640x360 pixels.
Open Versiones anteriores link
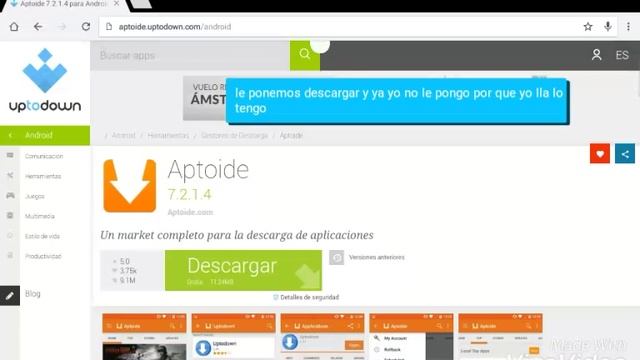pyautogui.click(x=377, y=257)
